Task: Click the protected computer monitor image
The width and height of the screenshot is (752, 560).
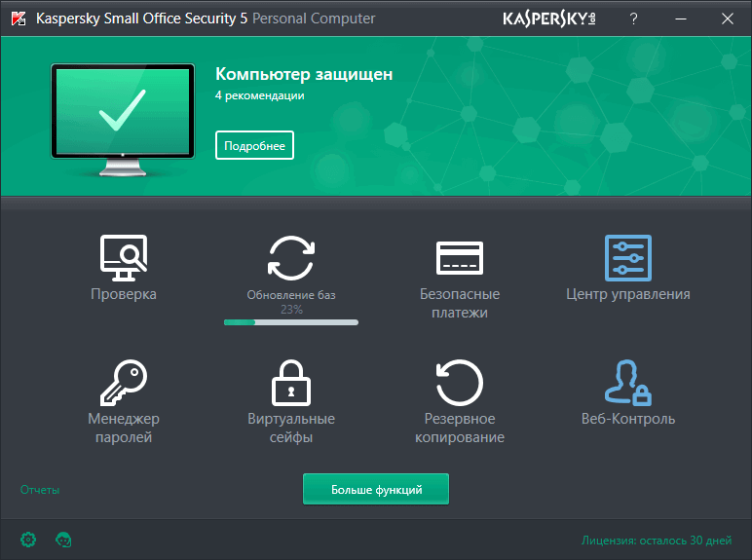Action: coord(123,120)
